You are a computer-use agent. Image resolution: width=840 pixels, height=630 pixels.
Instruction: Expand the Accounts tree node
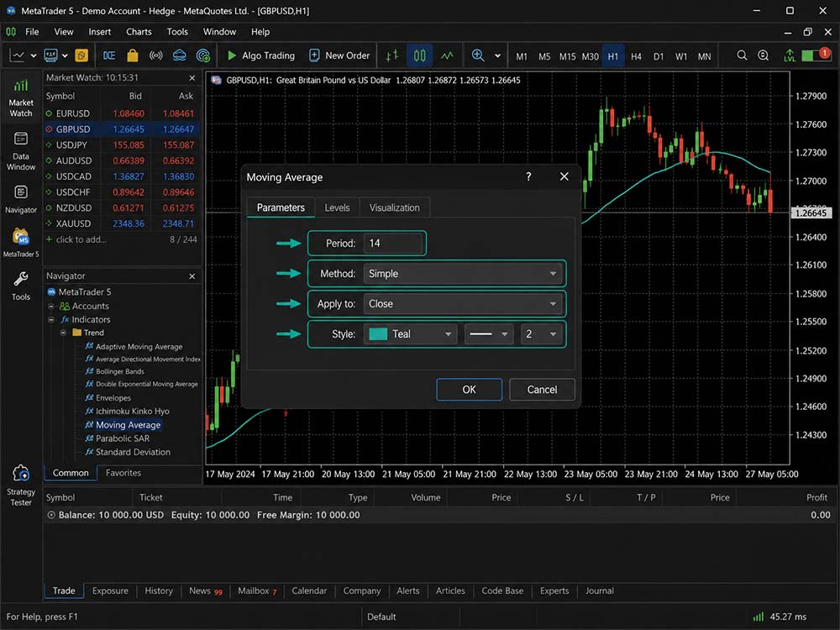(x=51, y=307)
